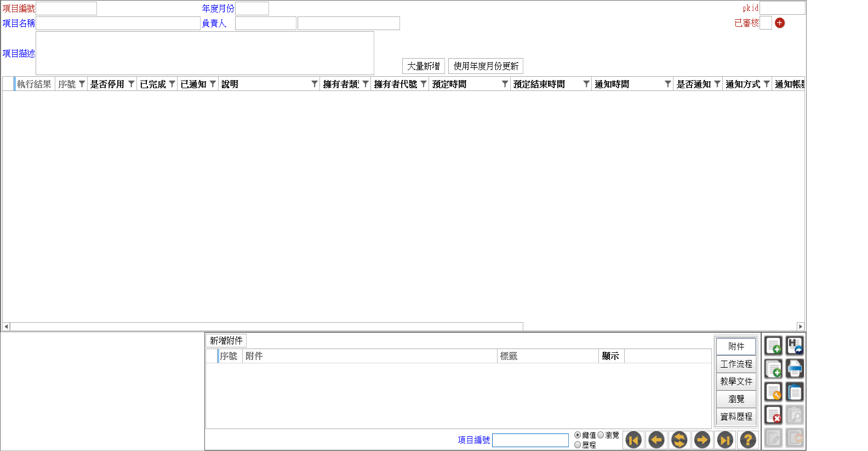This screenshot has height=451, width=868.
Task: Click the 標籤 column header in attachments
Action: coord(547,356)
